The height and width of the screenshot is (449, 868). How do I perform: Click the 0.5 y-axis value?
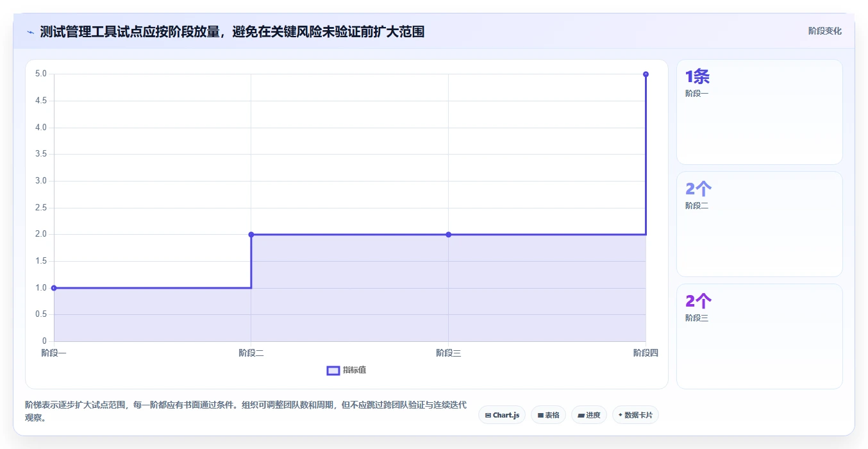click(x=41, y=314)
